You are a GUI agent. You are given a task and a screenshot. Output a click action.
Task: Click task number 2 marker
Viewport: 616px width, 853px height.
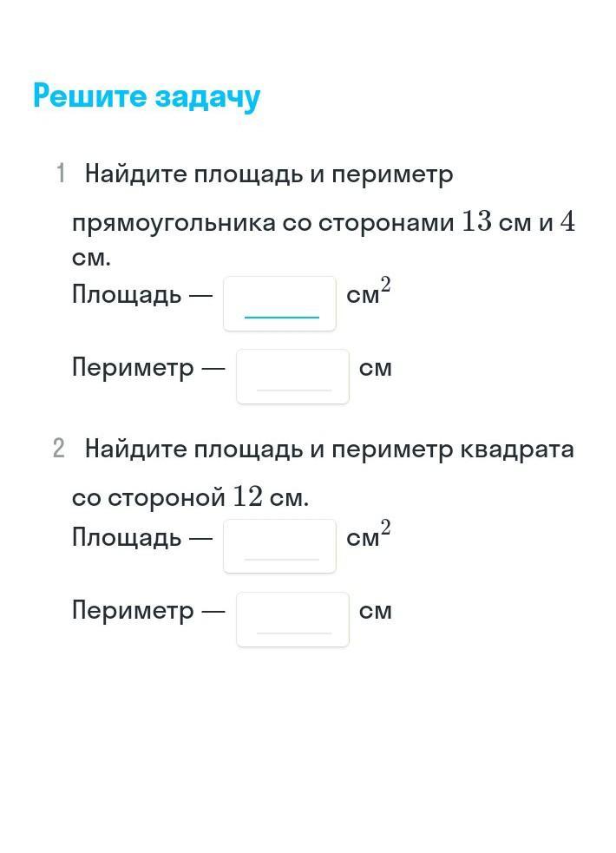coord(59,449)
